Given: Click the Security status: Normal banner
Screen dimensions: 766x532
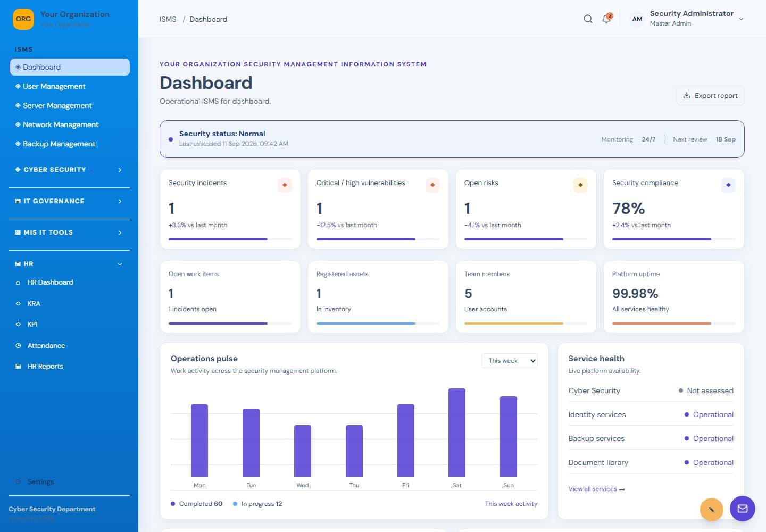Looking at the screenshot, I should [452, 139].
